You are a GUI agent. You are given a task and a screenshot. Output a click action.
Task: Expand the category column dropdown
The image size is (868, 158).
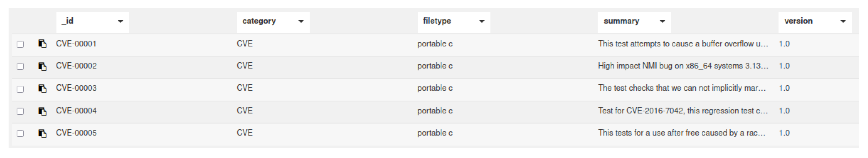point(301,22)
